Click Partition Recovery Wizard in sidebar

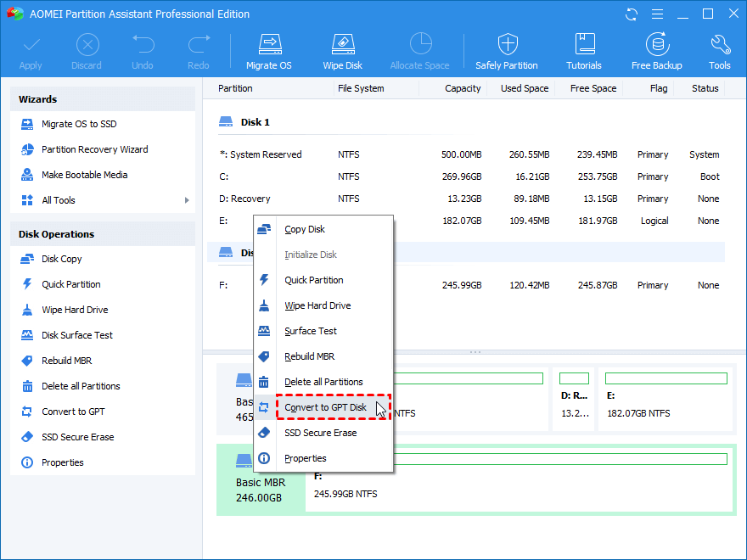click(x=94, y=149)
